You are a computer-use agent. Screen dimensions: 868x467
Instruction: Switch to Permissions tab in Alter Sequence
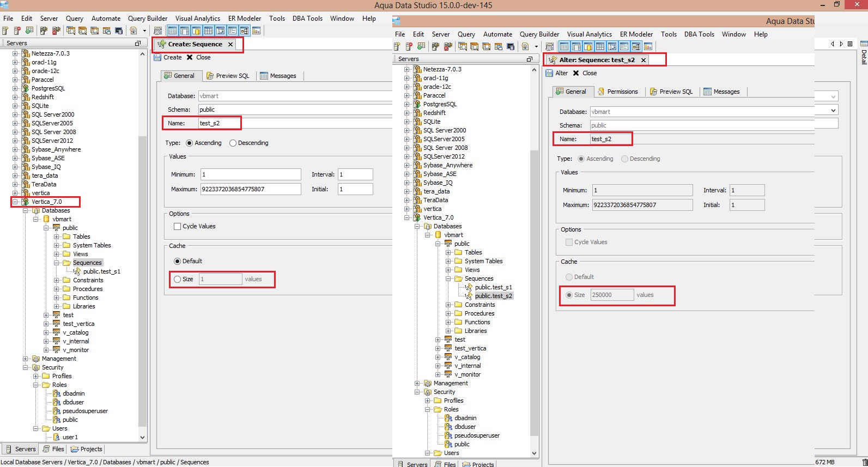coord(617,92)
